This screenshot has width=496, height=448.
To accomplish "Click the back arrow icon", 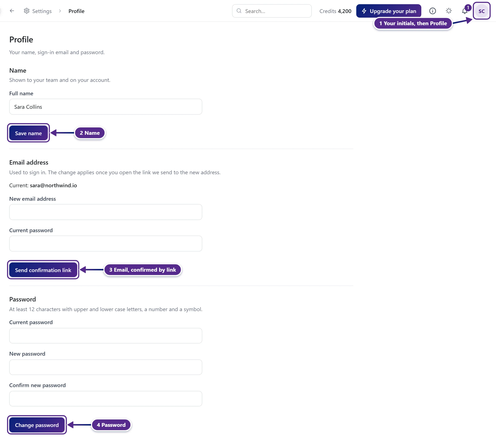I will click(x=12, y=11).
